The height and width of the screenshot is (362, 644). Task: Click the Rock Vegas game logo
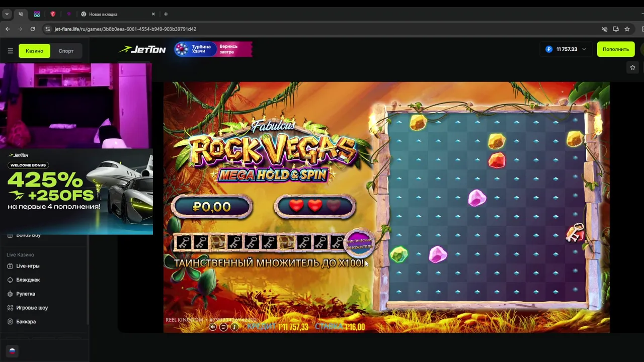(x=272, y=151)
